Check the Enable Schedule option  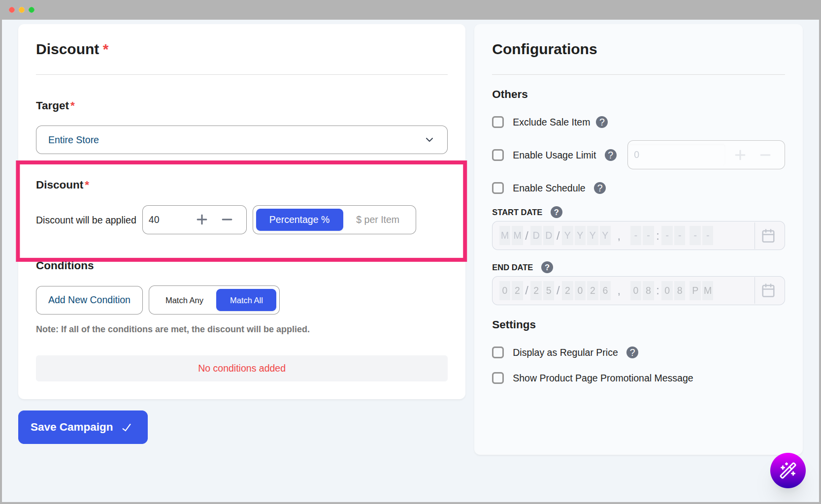pyautogui.click(x=498, y=188)
